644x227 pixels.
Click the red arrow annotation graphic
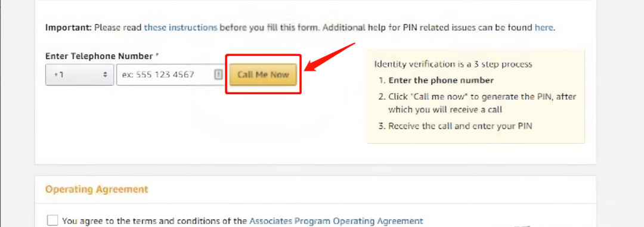pyautogui.click(x=329, y=56)
